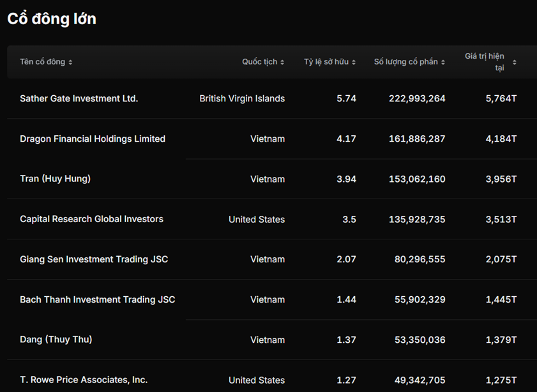Click ownership ratio 4.17

coord(346,139)
